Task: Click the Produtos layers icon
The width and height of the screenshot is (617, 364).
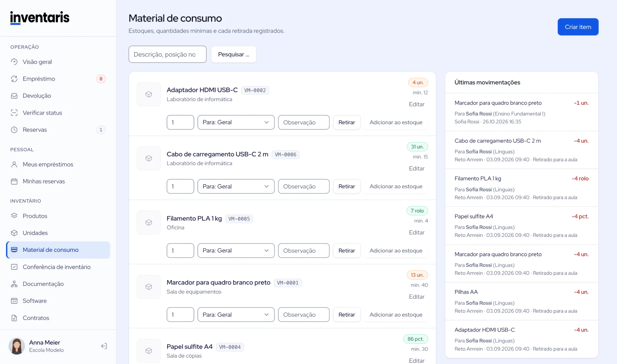Action: [14, 216]
